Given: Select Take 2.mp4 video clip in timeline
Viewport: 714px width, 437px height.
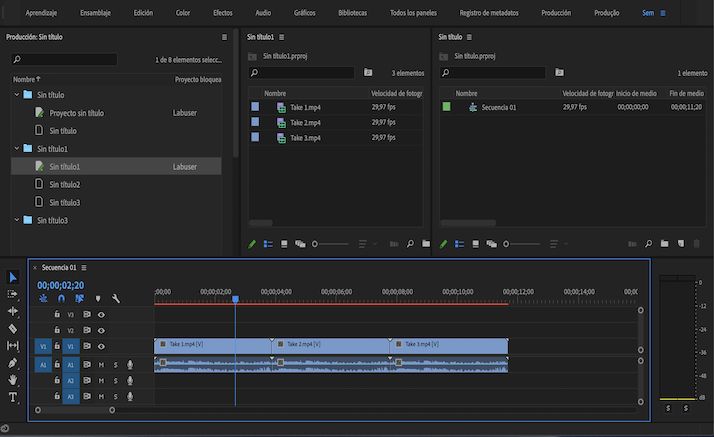Looking at the screenshot, I should coord(331,346).
